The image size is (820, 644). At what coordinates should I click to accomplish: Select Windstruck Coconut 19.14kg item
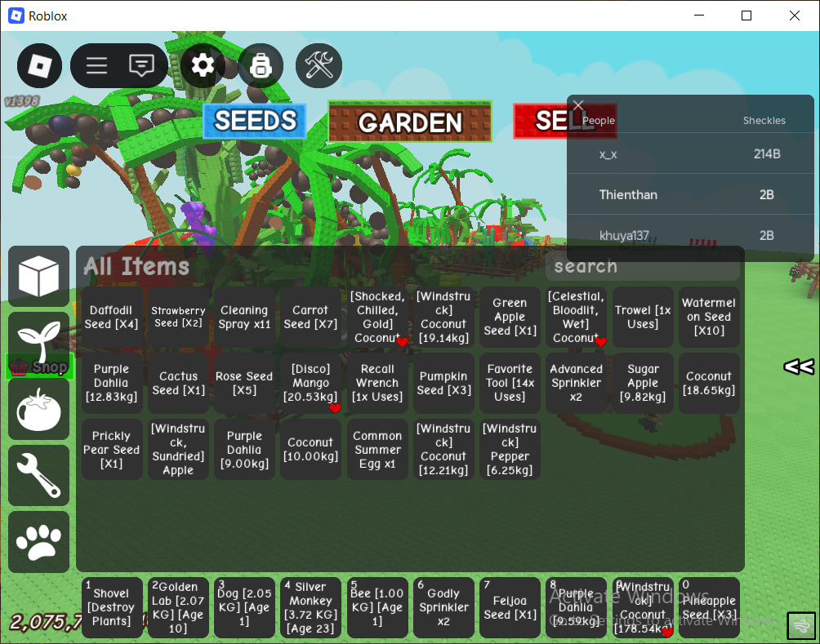443,317
